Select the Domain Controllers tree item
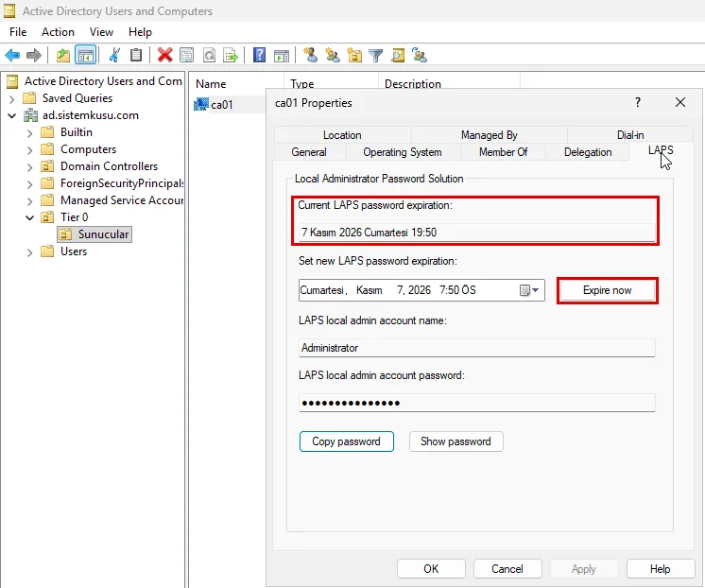This screenshot has width=705, height=588. pyautogui.click(x=110, y=166)
